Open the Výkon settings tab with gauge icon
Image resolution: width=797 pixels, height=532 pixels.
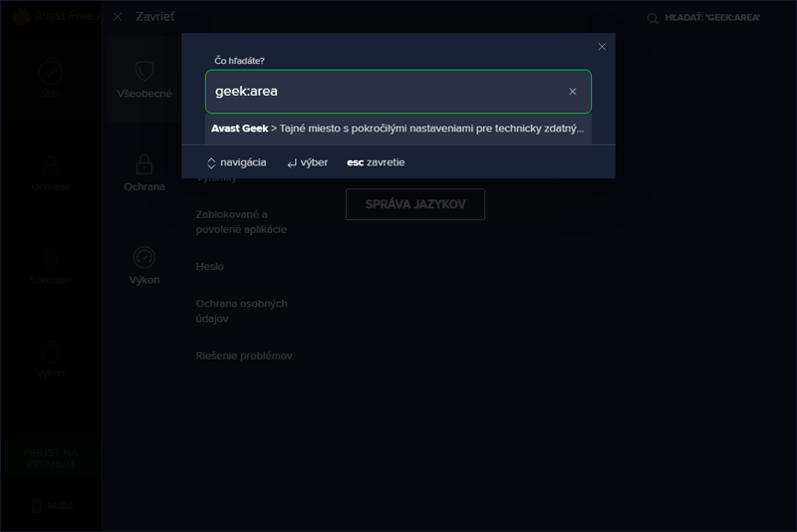click(144, 266)
